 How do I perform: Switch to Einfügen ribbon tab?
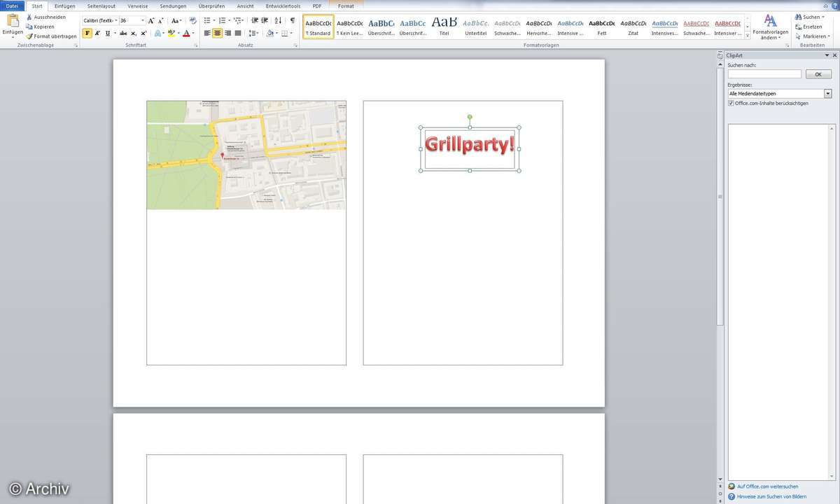[64, 6]
